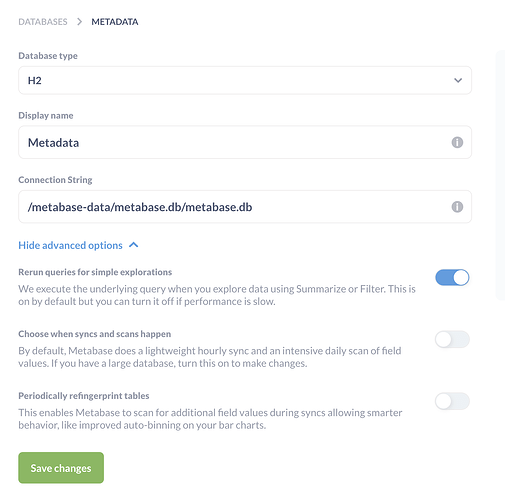Click inside the Display name Metadata field

click(245, 142)
